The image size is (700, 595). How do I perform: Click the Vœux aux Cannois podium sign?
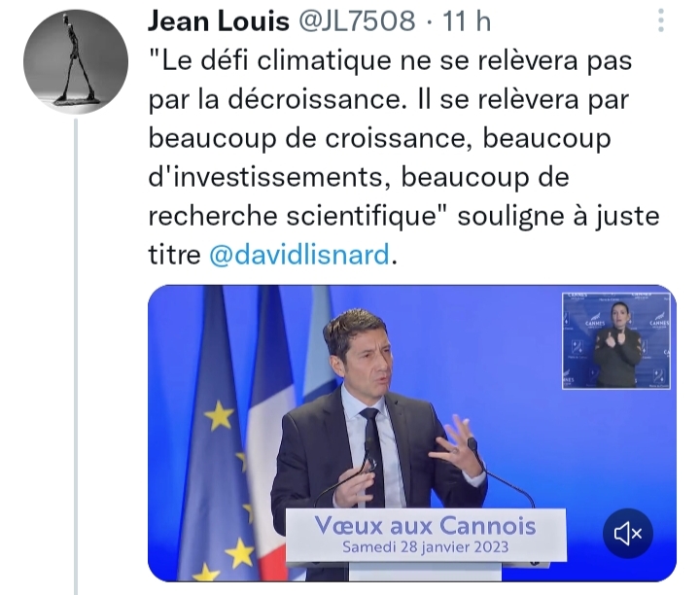pos(426,535)
